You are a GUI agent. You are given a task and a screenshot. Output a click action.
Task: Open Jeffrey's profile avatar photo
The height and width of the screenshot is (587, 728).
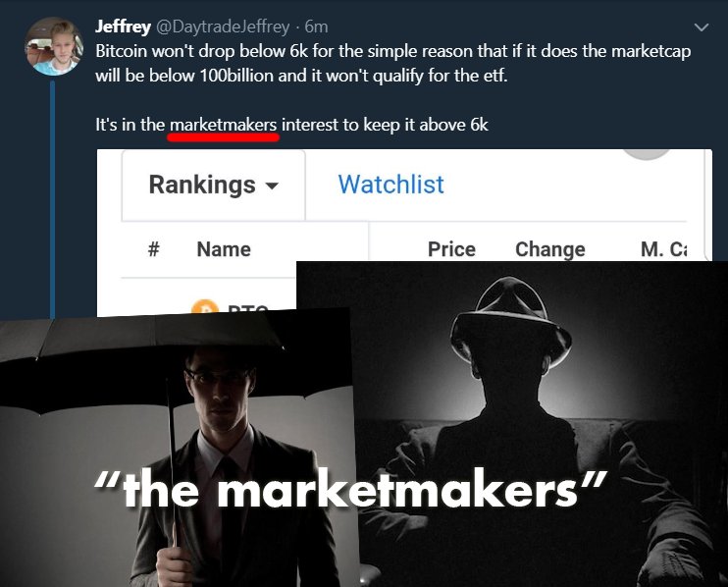(54, 46)
